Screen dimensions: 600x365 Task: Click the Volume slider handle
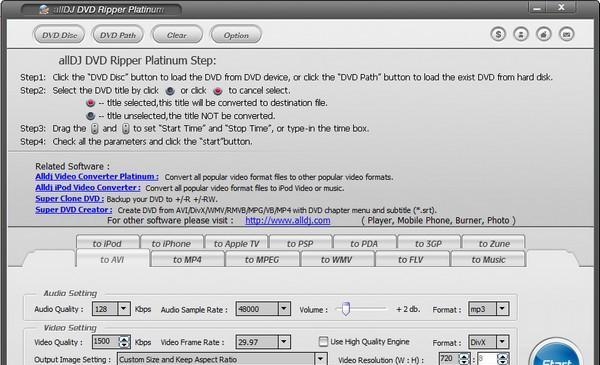click(346, 309)
